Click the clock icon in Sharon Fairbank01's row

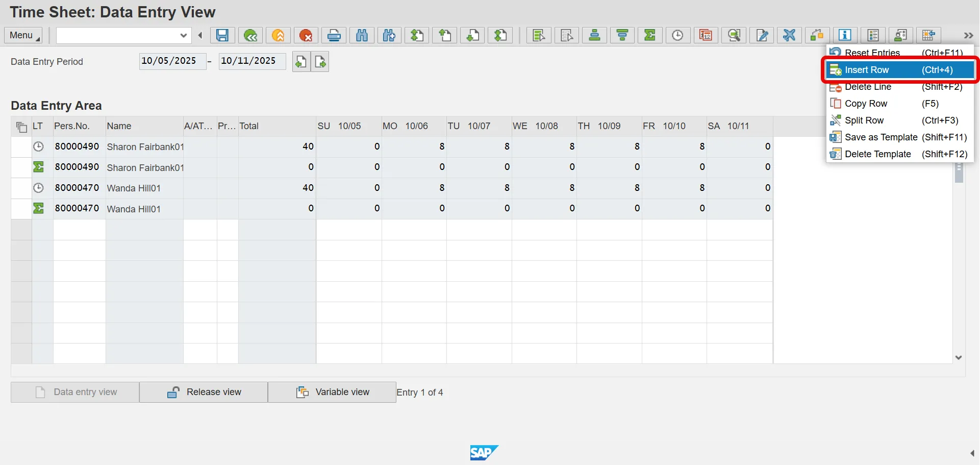(x=38, y=146)
